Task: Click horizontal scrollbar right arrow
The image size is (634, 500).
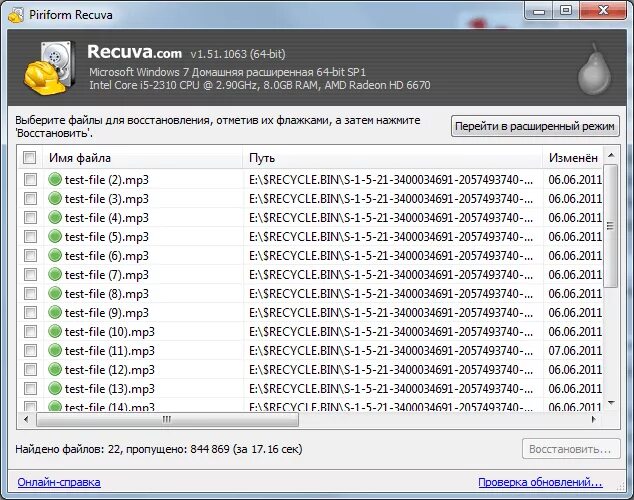Action: coord(593,419)
